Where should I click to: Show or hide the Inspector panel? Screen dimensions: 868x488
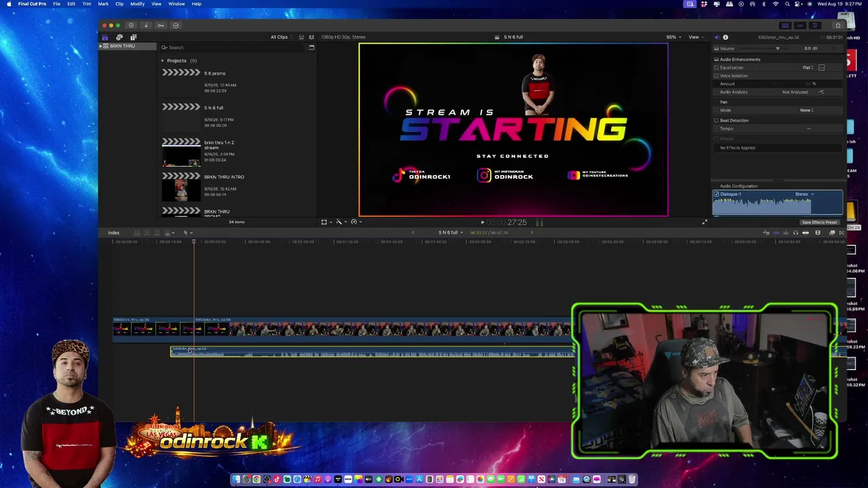816,26
